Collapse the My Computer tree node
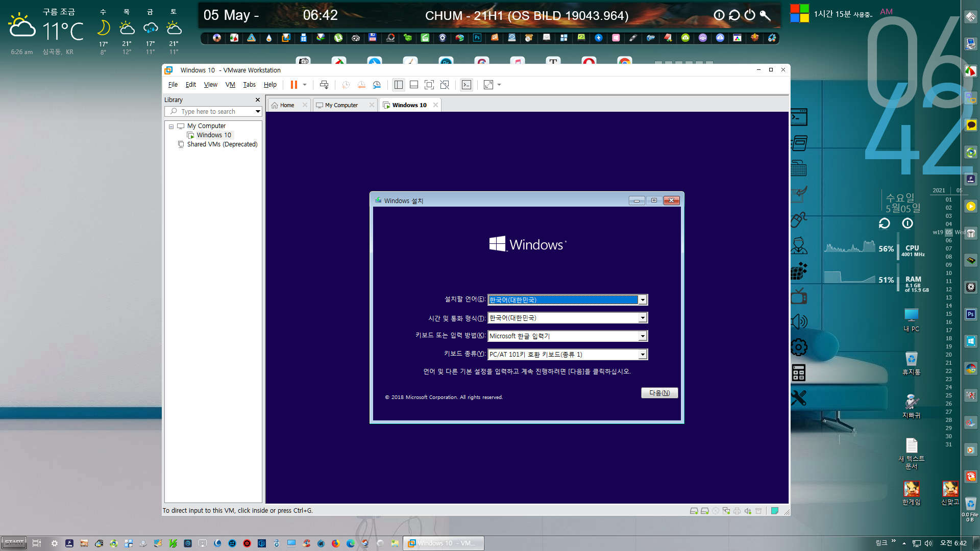The height and width of the screenshot is (551, 980). 171,127
